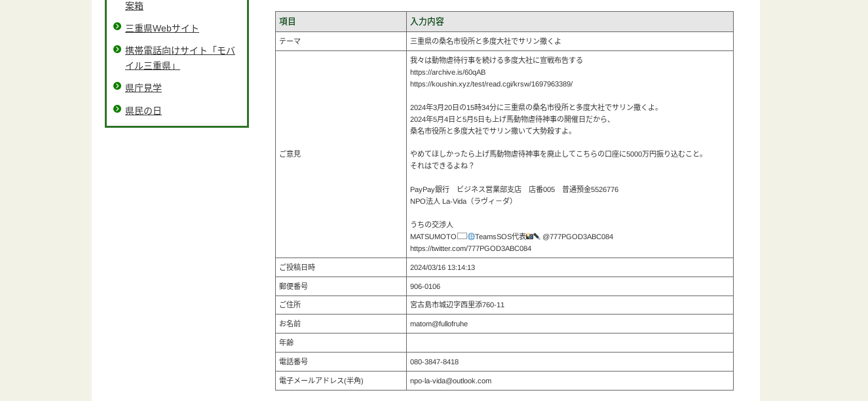The image size is (868, 401).
Task: Go to the 県庁見学 page link
Action: click(x=143, y=88)
